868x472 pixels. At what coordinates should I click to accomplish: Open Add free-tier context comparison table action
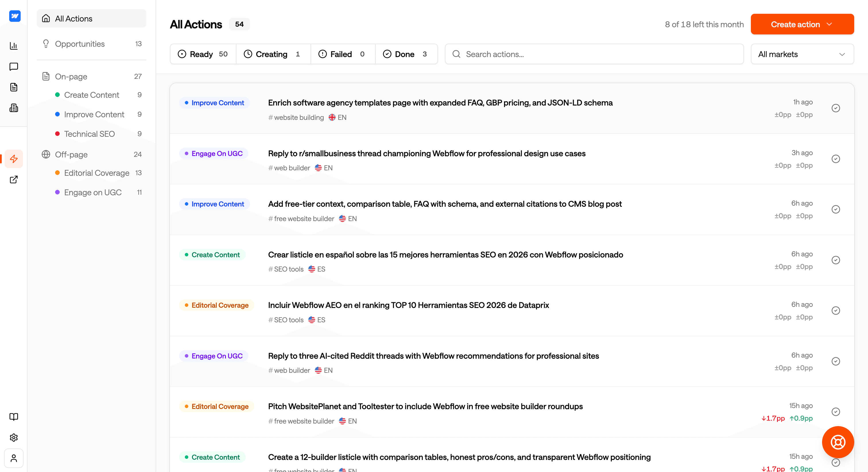[x=445, y=204]
